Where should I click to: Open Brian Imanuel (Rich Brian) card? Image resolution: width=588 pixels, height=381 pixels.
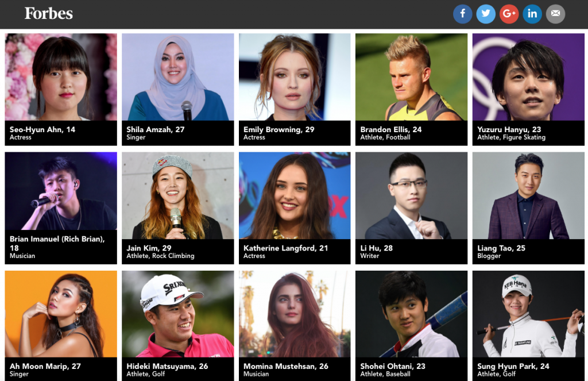click(61, 208)
